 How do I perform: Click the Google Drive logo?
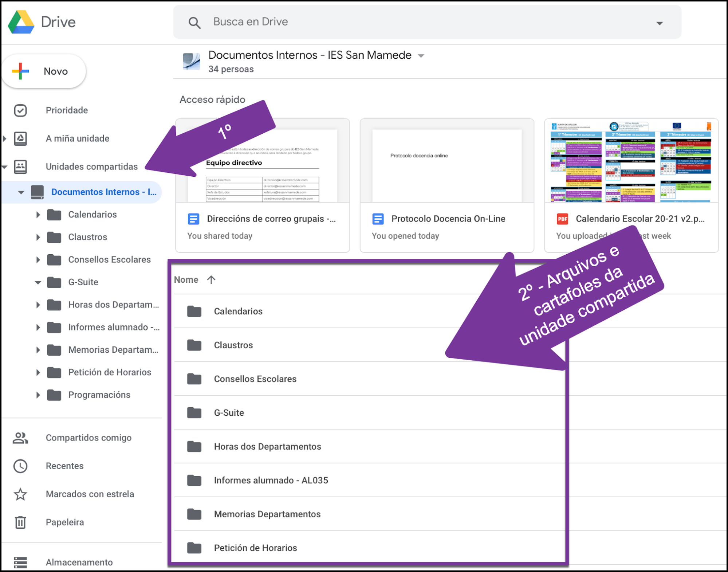[21, 22]
